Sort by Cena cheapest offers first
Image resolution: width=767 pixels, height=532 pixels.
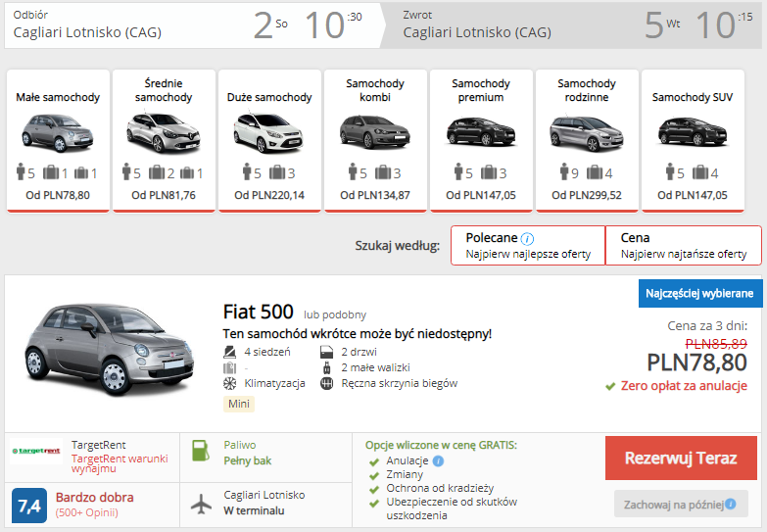tap(683, 246)
